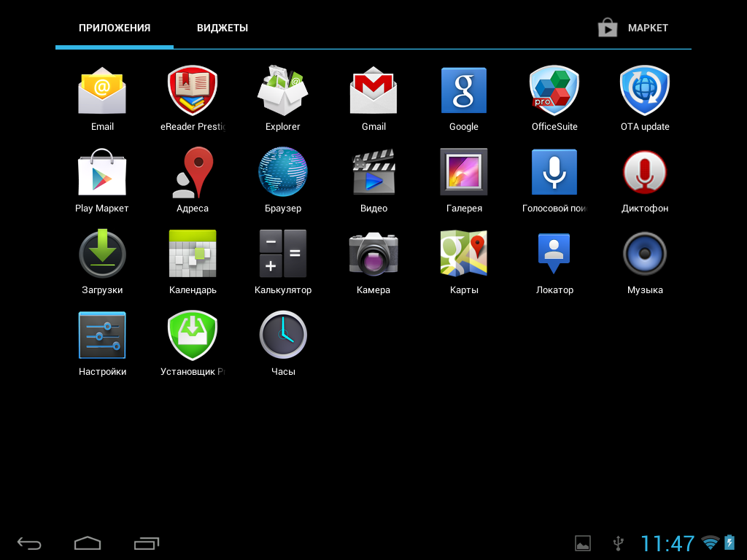The height and width of the screenshot is (560, 747).
Task: Switch to the Виджеты tab
Action: (x=222, y=28)
